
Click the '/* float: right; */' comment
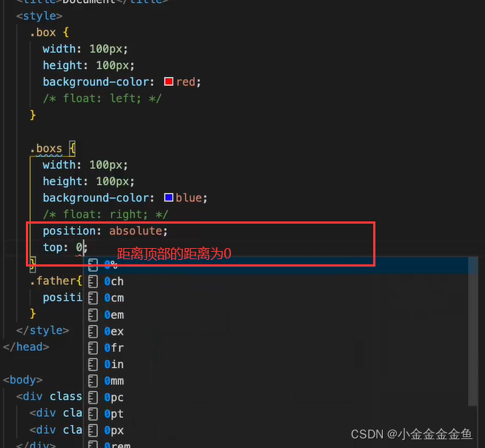coord(105,214)
